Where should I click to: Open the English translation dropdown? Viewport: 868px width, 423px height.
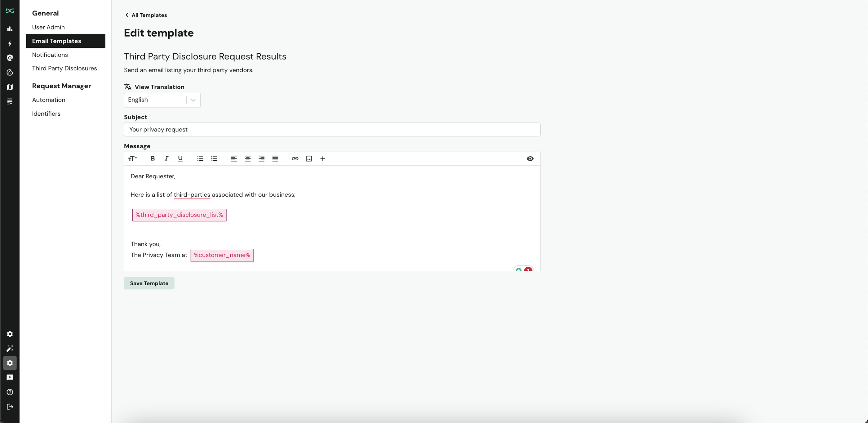tap(162, 100)
